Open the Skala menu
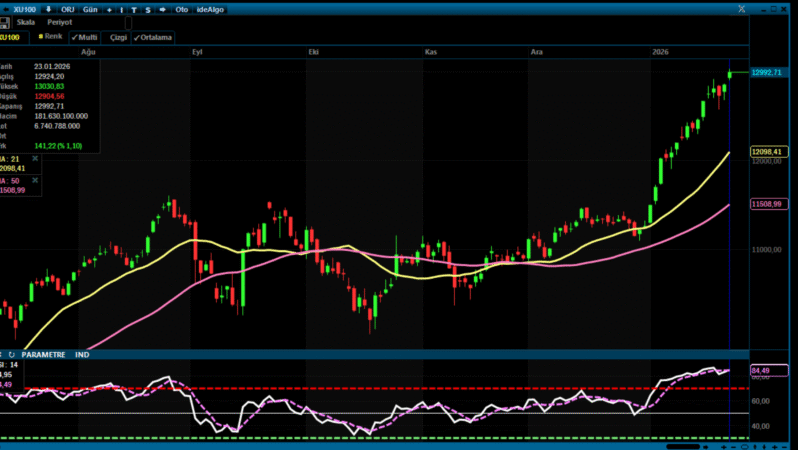 (x=26, y=22)
